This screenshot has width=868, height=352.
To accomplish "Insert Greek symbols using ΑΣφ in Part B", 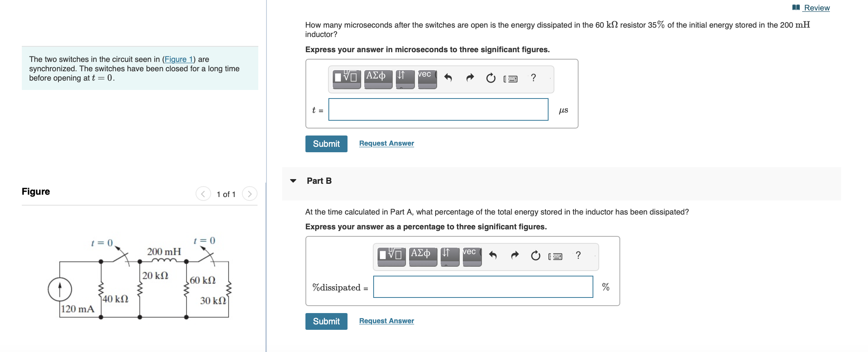I will pos(422,255).
